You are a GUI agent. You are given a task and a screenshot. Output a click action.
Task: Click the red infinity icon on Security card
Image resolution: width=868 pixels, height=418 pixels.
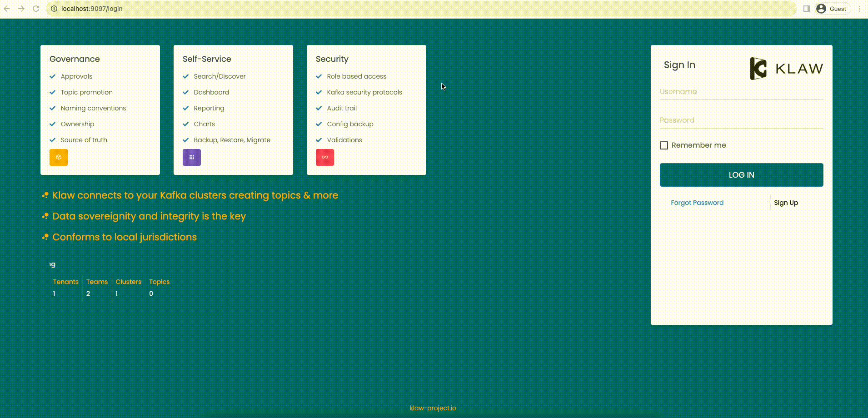[x=324, y=157]
